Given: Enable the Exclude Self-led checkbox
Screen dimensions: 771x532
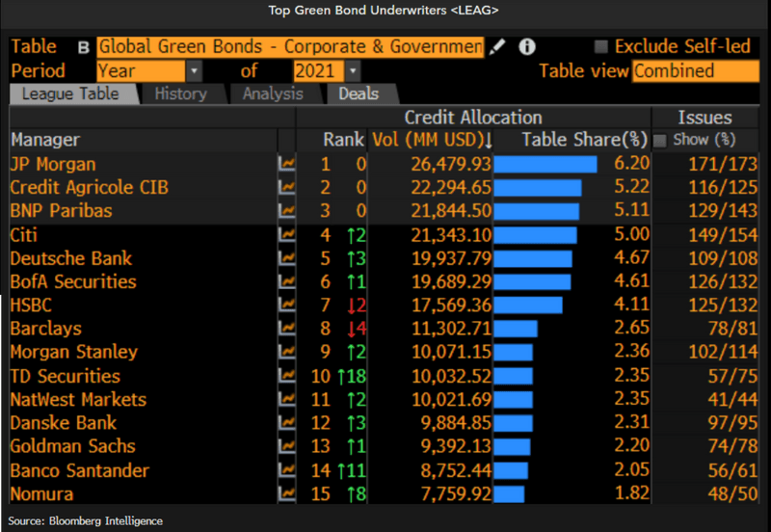Looking at the screenshot, I should click(600, 46).
